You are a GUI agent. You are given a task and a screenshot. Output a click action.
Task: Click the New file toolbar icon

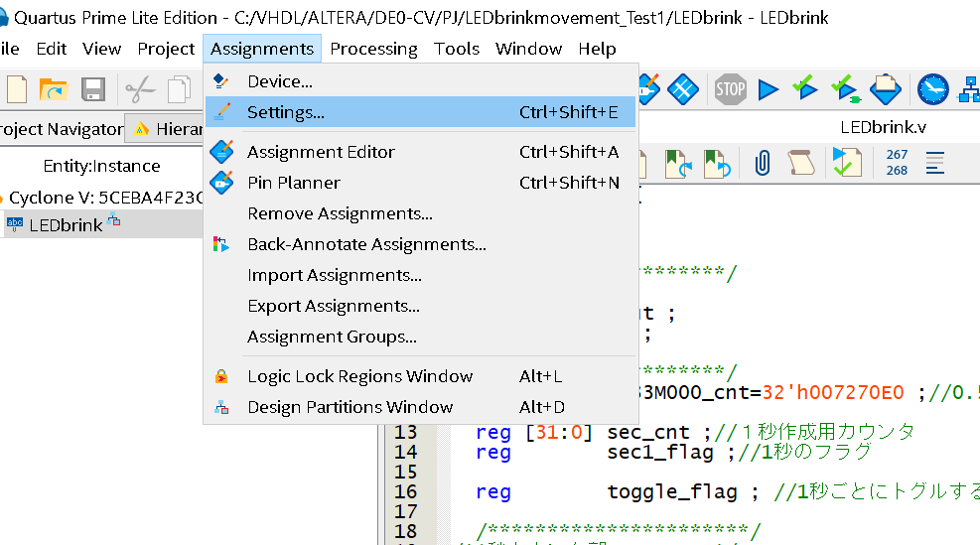[17, 89]
